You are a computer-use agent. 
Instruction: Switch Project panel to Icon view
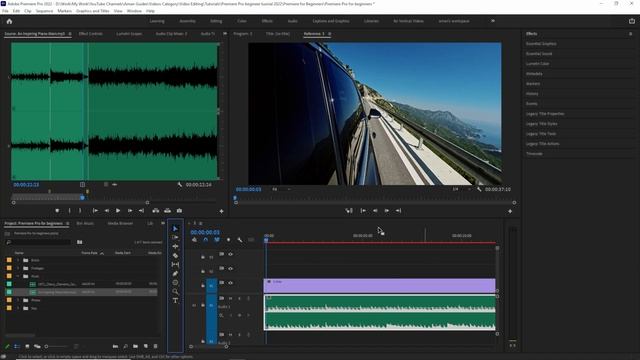[27, 347]
